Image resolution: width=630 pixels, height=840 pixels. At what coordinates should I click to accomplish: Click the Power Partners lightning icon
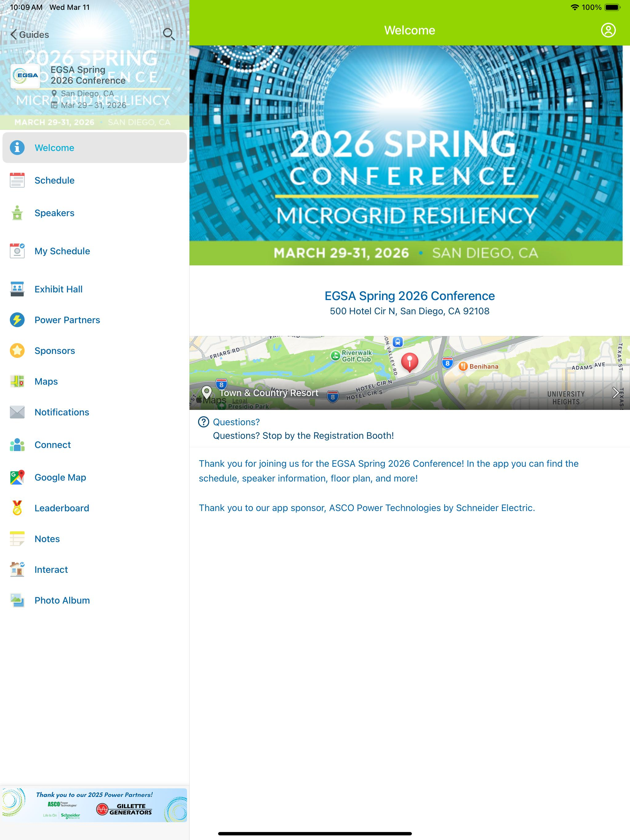click(x=17, y=320)
